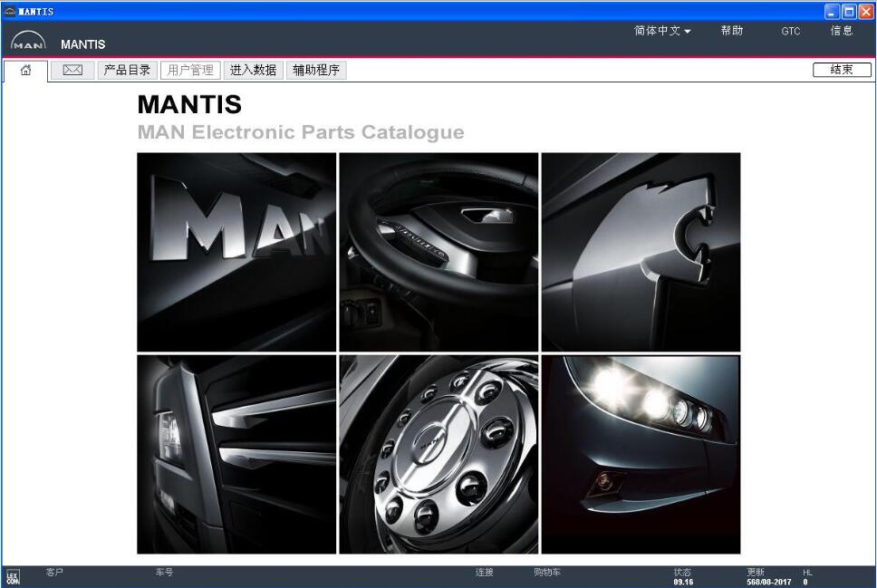877x588 pixels.
Task: Click the steering wheel image thumbnail
Action: [x=438, y=250]
